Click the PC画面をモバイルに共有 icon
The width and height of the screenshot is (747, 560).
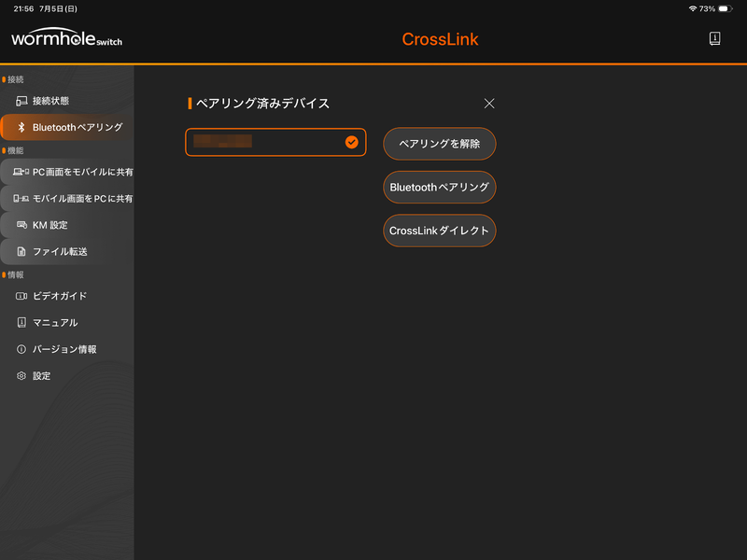click(21, 172)
